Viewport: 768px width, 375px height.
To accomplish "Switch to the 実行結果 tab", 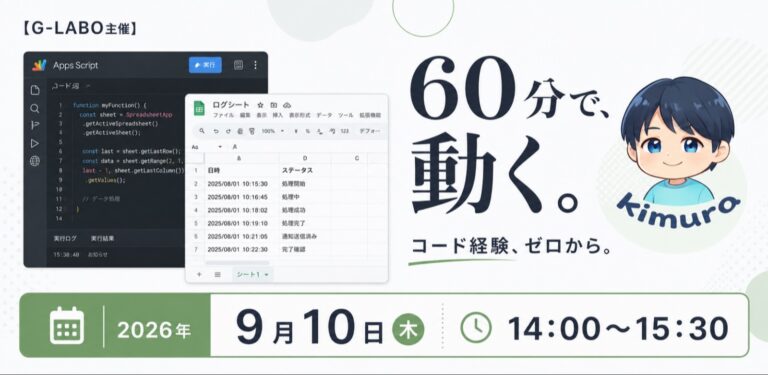I will pyautogui.click(x=102, y=238).
